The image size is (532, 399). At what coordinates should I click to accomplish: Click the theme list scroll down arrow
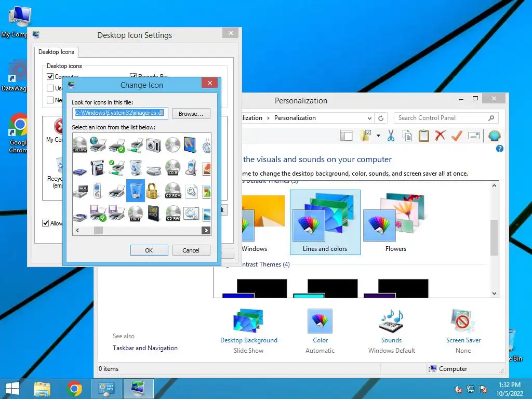click(x=495, y=294)
